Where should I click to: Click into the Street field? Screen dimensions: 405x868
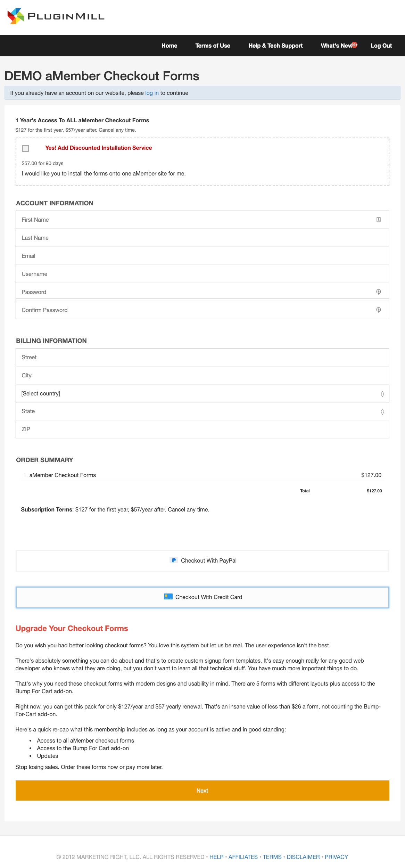coord(202,357)
